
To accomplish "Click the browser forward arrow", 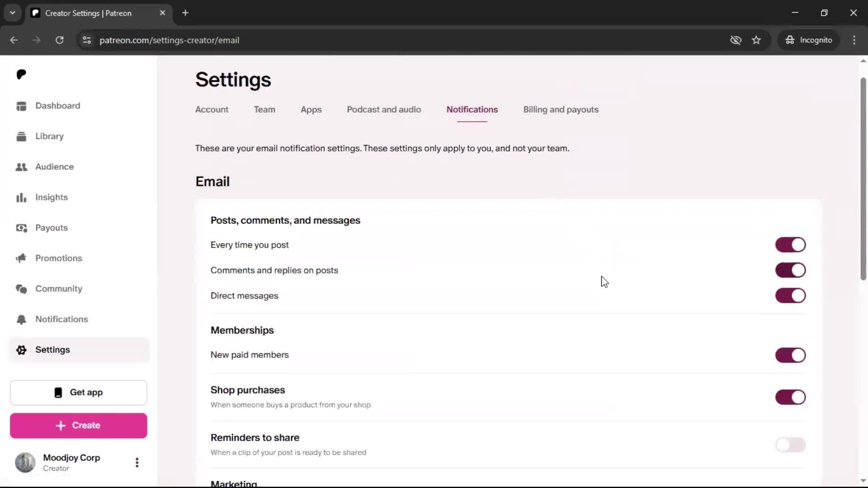I will [37, 40].
